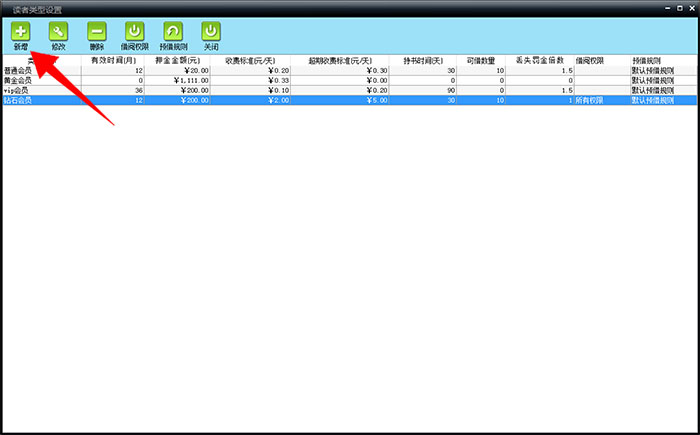Click overdue fee ¥5.00 in 钻石会员 row
Viewport: 700px width, 435px height.
(340, 100)
